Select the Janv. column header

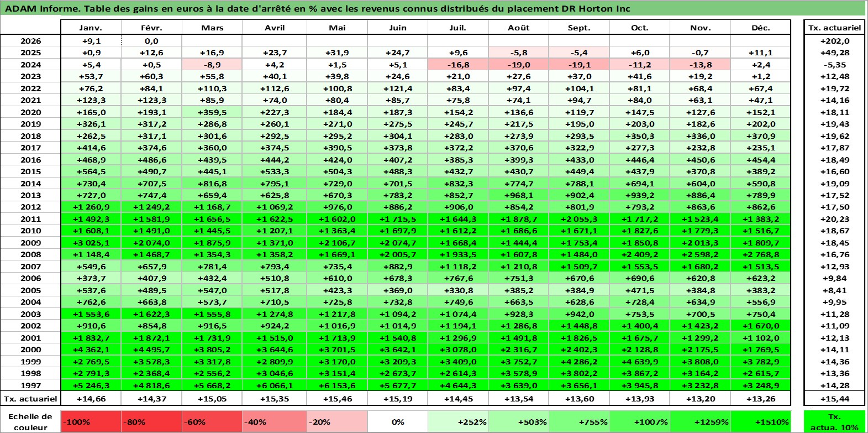[91, 28]
